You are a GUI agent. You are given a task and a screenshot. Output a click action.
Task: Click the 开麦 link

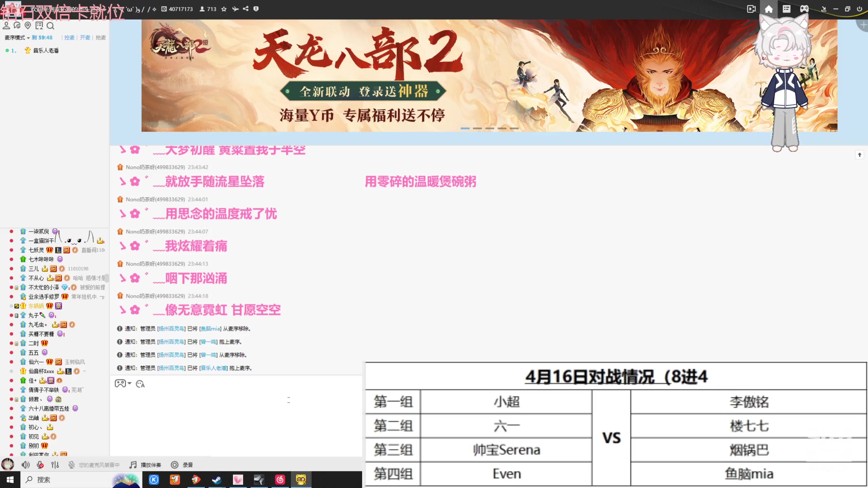tap(85, 38)
